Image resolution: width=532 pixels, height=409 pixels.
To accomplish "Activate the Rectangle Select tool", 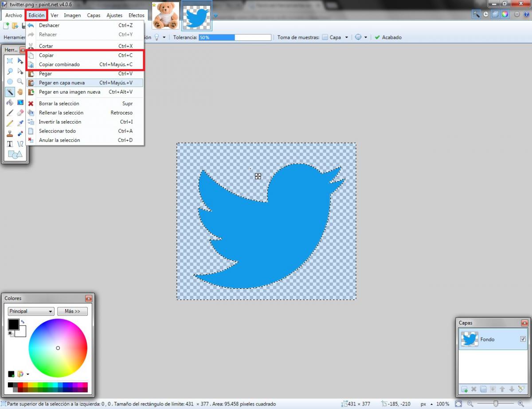I will click(x=10, y=61).
